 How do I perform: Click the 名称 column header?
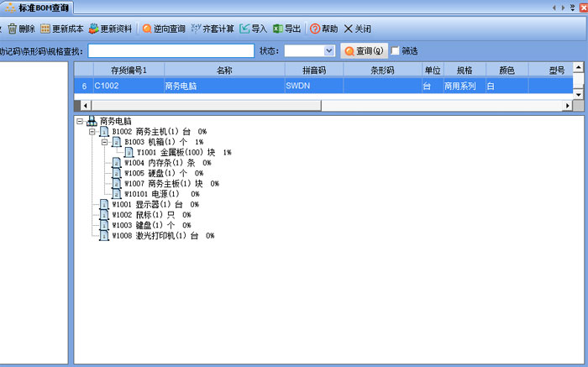[x=223, y=70]
